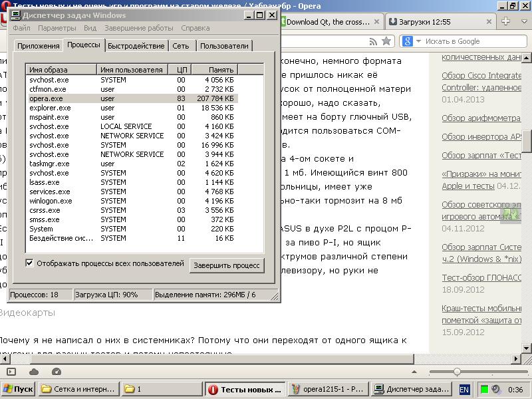Open link Обзор арифмометра
The height and width of the screenshot is (399, 532).
481,118
